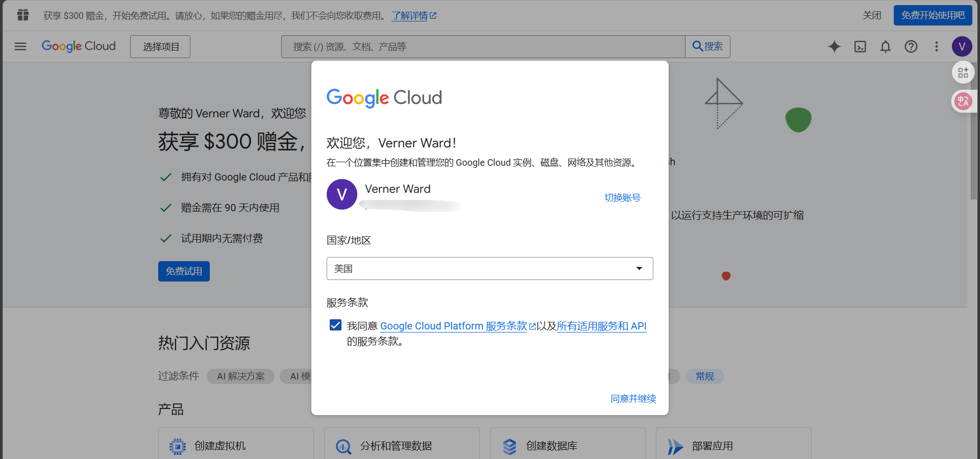This screenshot has width=980, height=459.
Task: Click the page vertical scrollbar
Action: 974,153
